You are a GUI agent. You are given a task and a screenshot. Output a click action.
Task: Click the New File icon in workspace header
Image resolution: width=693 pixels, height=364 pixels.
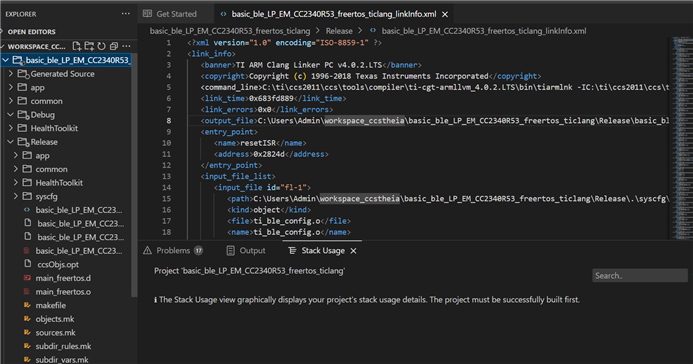coord(76,46)
